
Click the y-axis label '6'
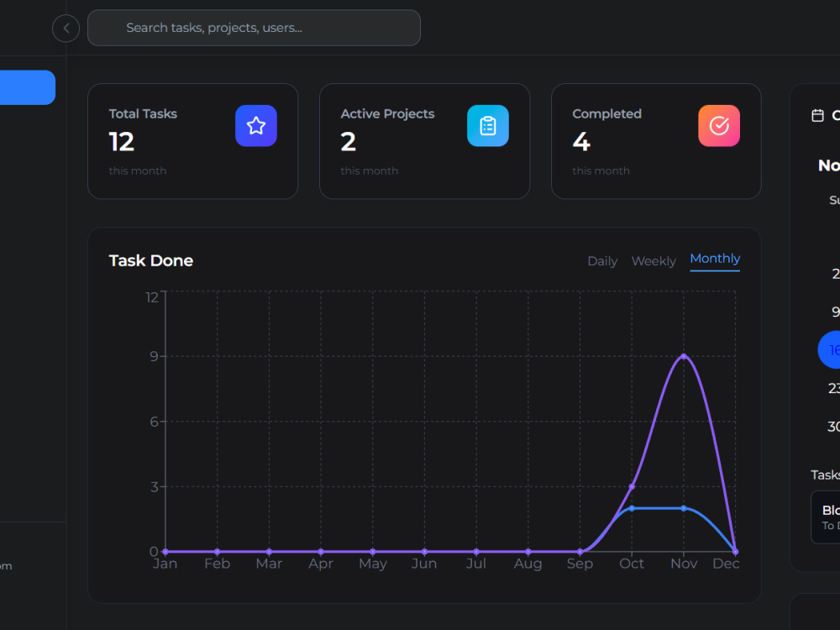155,422
